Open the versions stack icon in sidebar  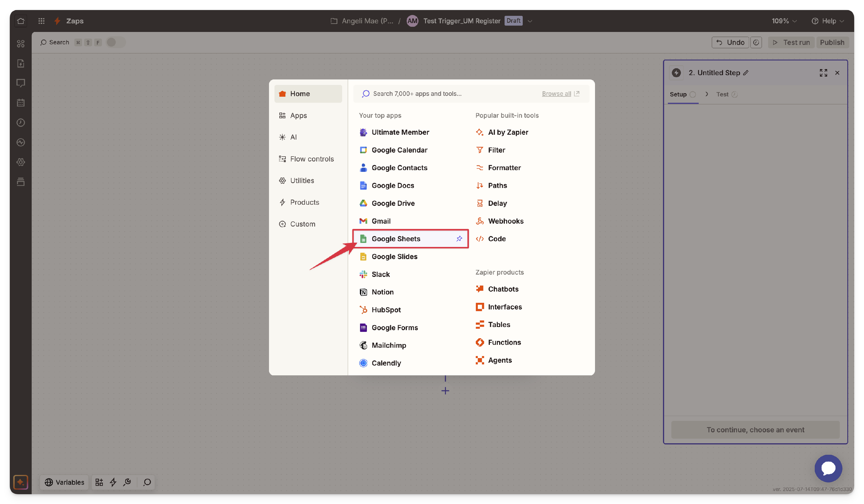click(x=20, y=182)
